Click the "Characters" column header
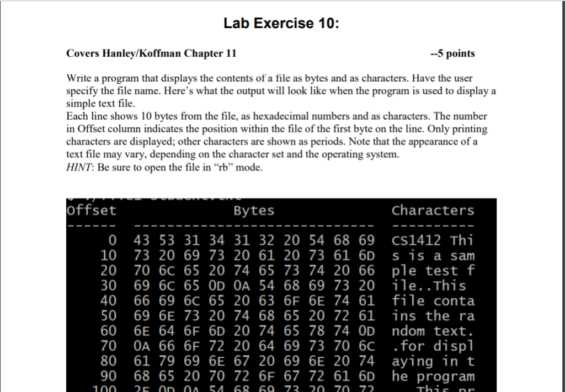This screenshot has width=565, height=392. pos(433,211)
